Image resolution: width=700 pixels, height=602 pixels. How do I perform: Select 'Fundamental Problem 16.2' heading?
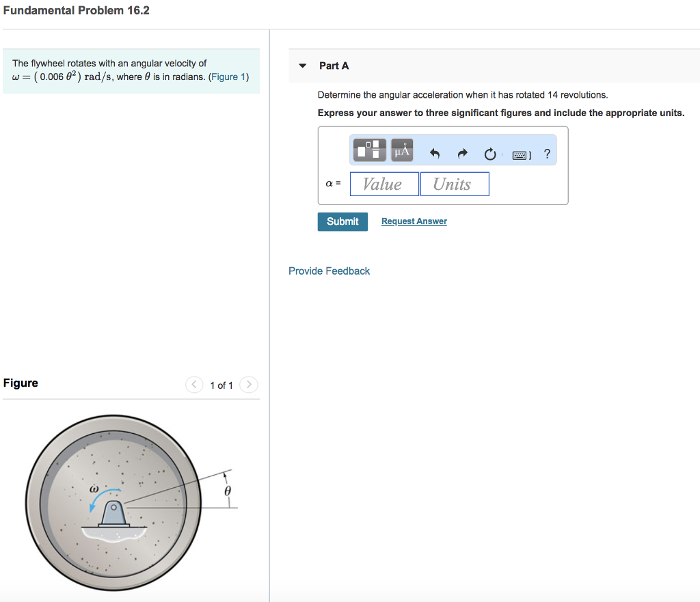tap(77, 10)
